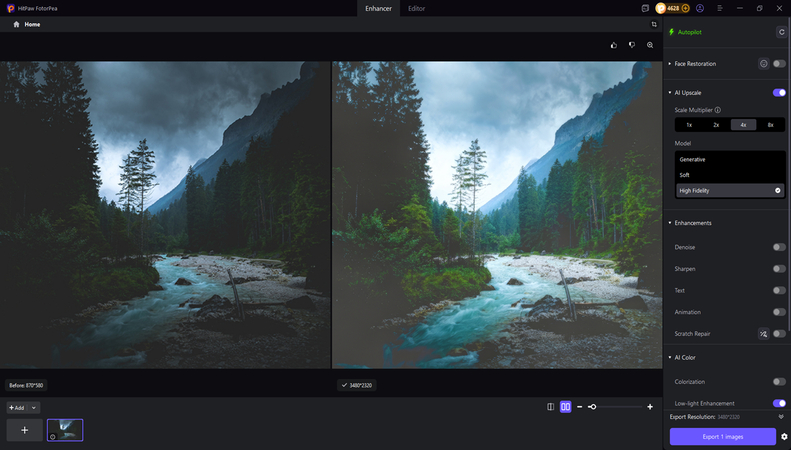This screenshot has height=450, width=791.
Task: Switch to single split compare view
Action: pos(550,407)
